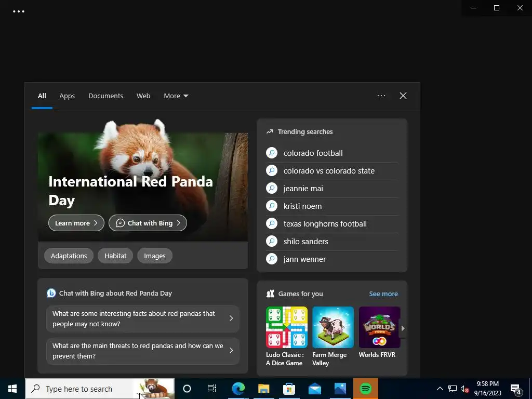The image size is (532, 399).
Task: Open Worlds FRVR game thumbnail
Action: 379,327
